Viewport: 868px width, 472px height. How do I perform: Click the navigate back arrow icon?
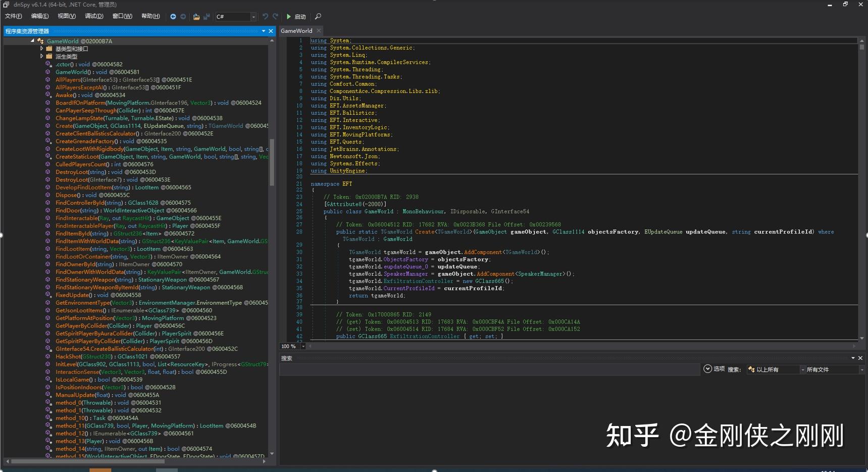click(173, 17)
